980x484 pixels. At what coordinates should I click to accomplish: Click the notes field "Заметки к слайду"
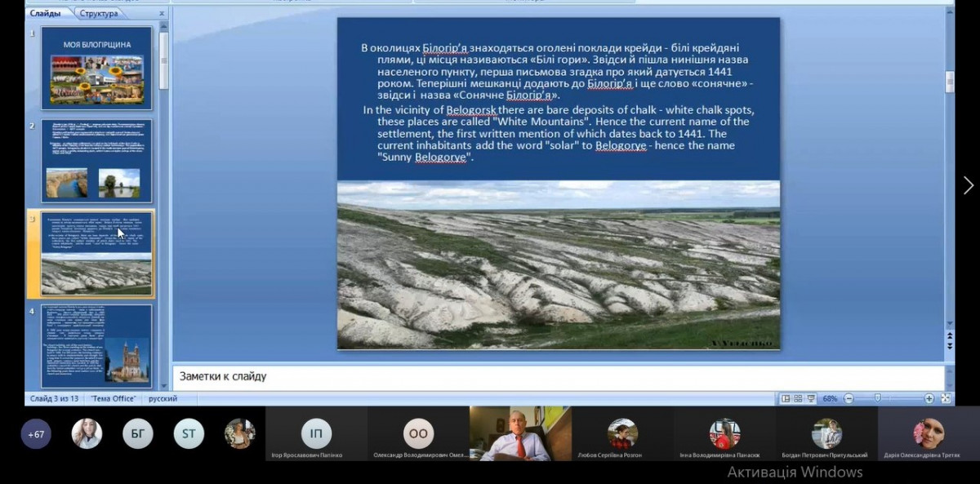click(555, 377)
